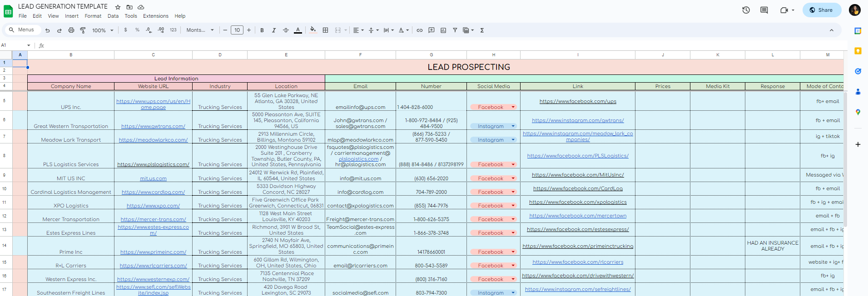Open Google Tasks in the side panel

tap(858, 71)
